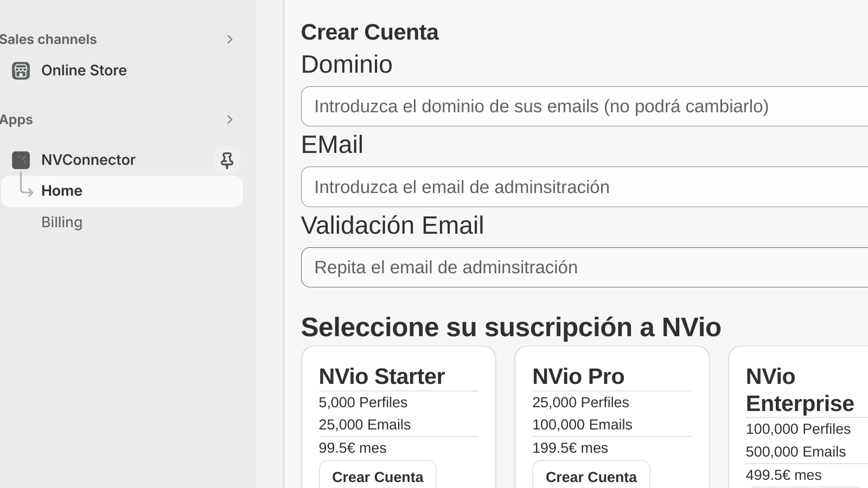Image resolution: width=868 pixels, height=488 pixels.
Task: Click the Crear Cuenta page heading
Action: coord(369,33)
